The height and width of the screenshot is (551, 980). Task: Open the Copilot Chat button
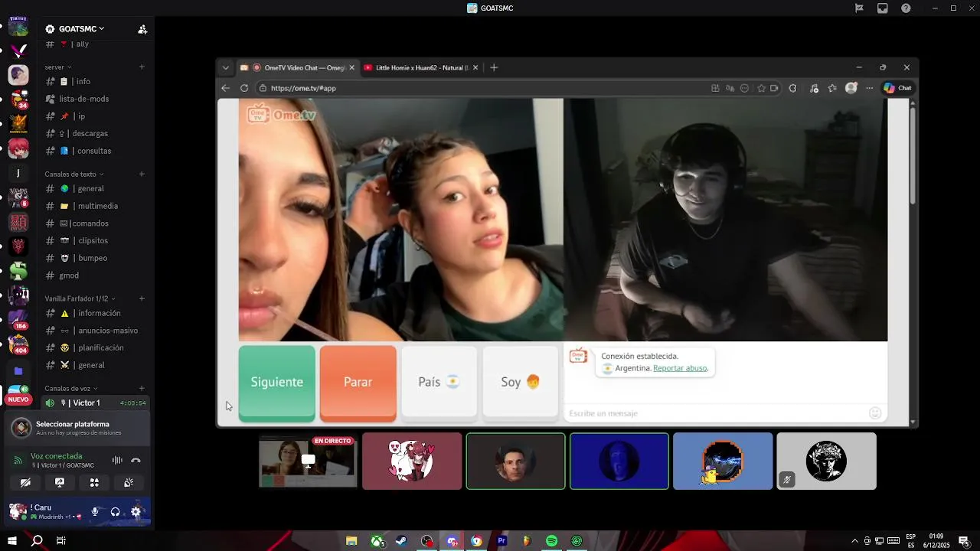897,88
